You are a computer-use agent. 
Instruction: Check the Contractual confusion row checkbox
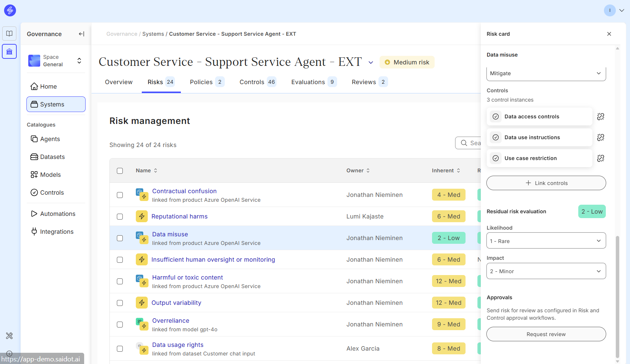point(120,195)
